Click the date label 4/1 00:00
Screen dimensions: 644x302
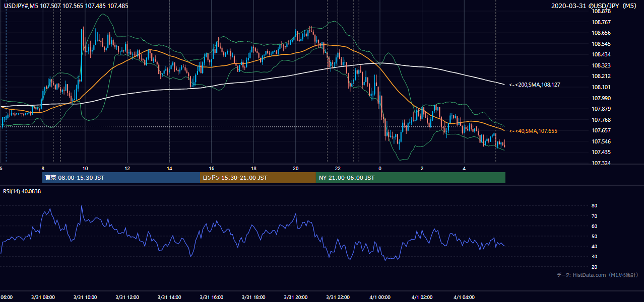(x=380, y=297)
